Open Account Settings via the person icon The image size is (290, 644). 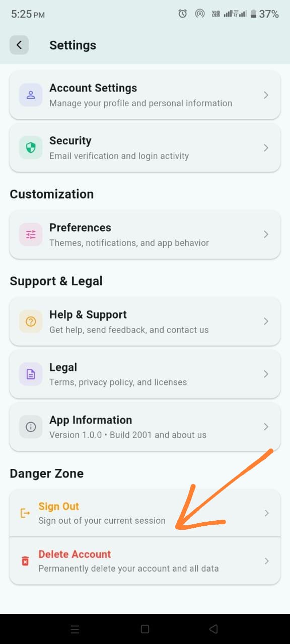pos(30,95)
